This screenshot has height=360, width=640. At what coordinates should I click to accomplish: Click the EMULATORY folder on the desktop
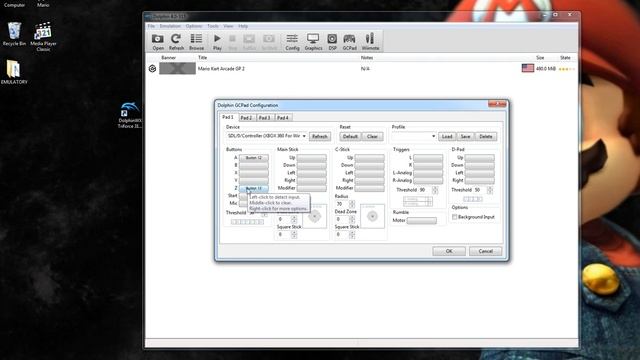[14, 72]
